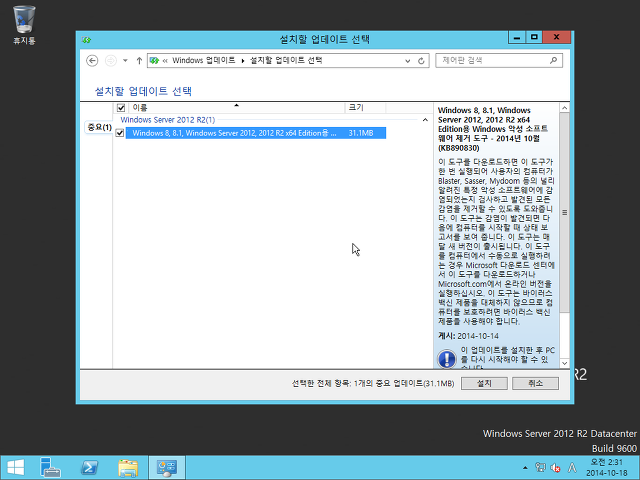
Task: Launch PowerShell from the taskbar
Action: point(89,467)
